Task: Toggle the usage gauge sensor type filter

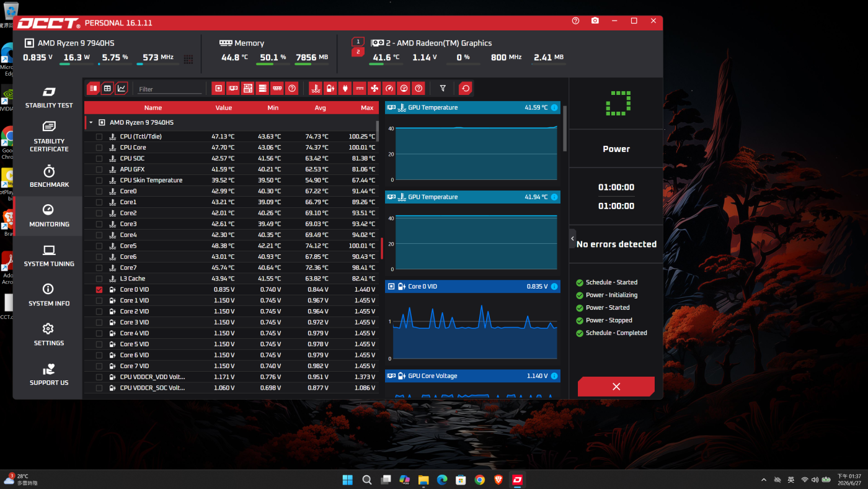Action: point(404,89)
